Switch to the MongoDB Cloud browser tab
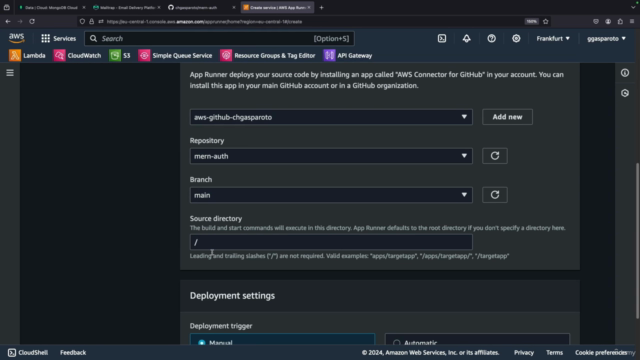Viewport: 640px width, 360px height. coord(50,7)
